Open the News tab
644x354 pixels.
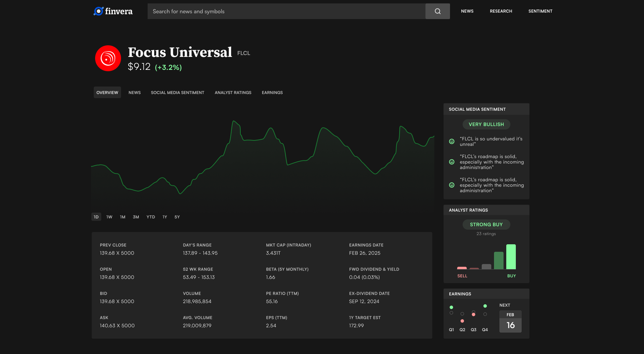(135, 93)
